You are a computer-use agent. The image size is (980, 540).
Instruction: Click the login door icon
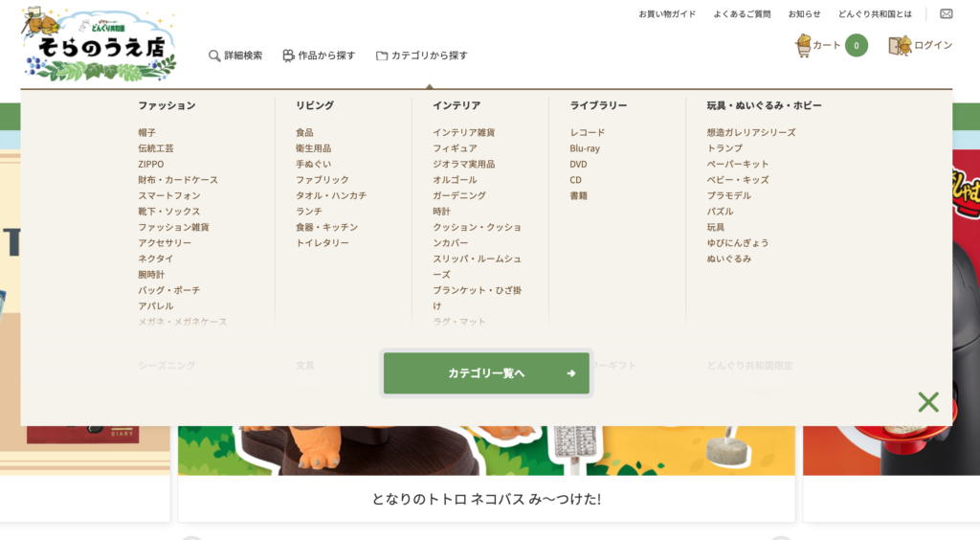click(x=899, y=45)
